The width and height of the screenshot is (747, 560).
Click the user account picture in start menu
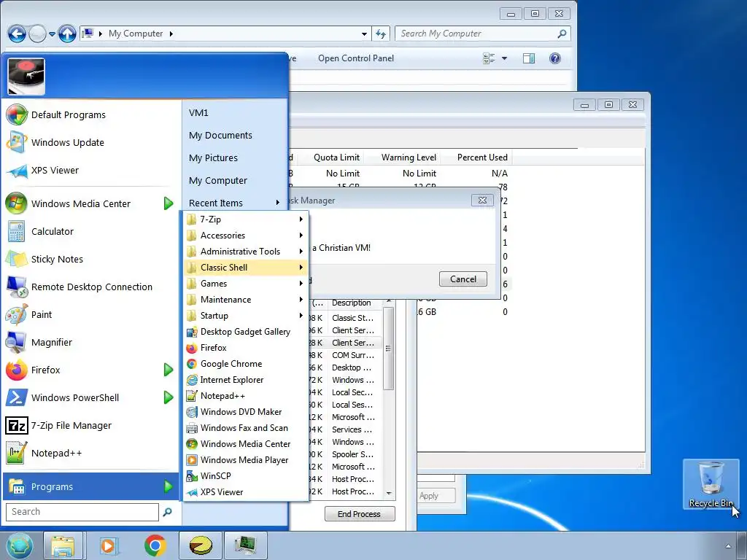coord(26,77)
